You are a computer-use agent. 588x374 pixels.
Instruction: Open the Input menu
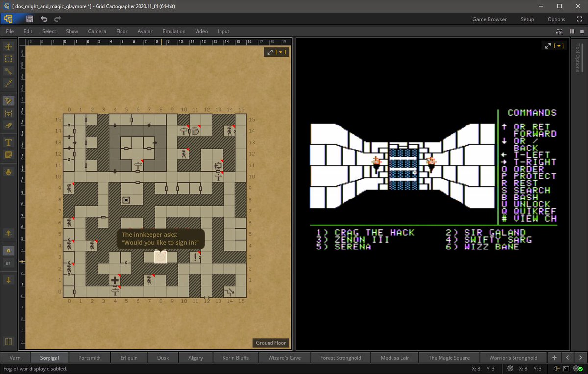point(223,31)
